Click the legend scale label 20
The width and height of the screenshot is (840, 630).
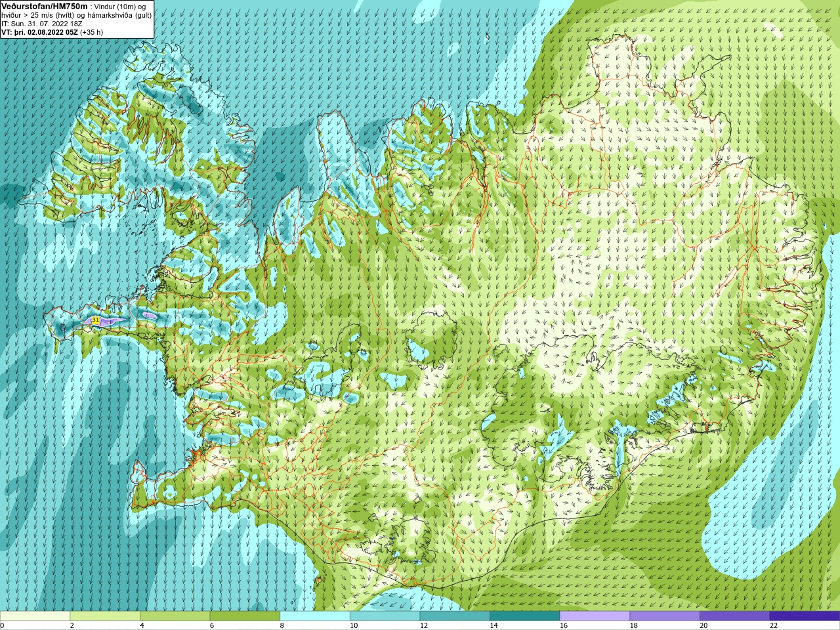point(703,625)
